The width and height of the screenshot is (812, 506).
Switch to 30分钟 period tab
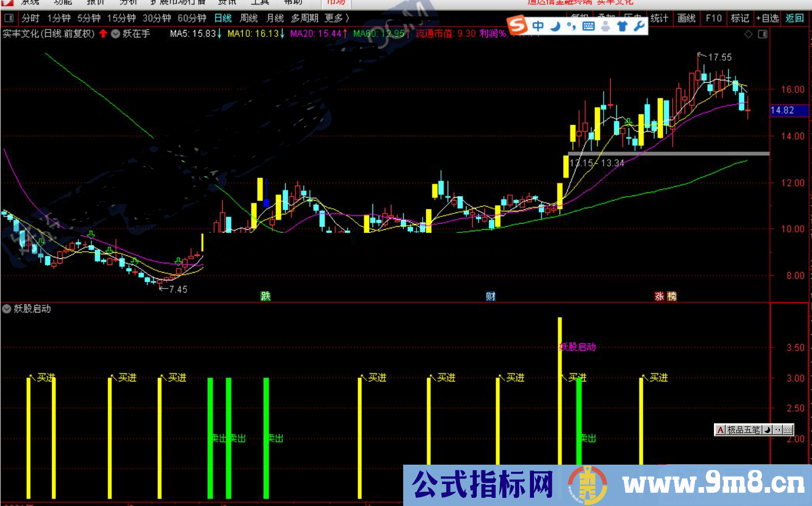[x=156, y=18]
